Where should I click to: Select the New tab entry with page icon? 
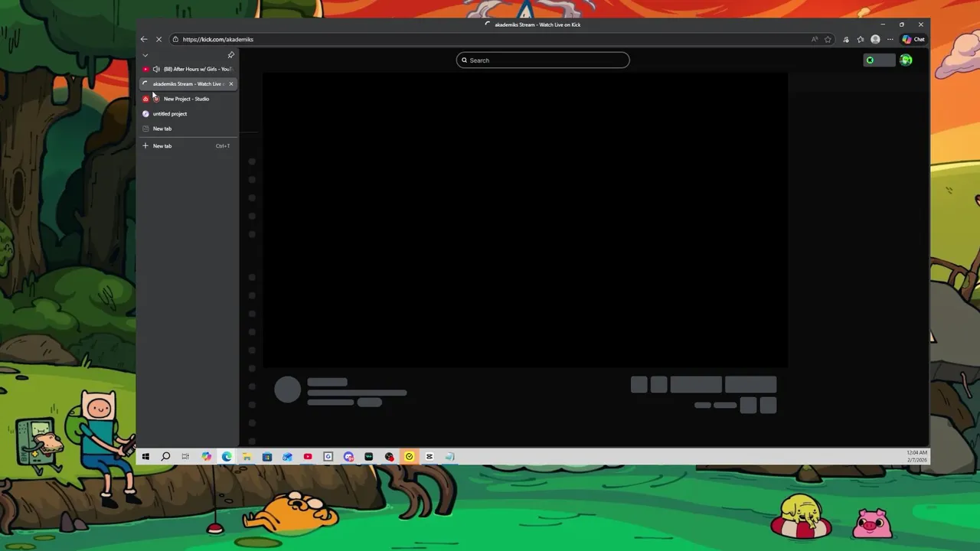pyautogui.click(x=188, y=129)
